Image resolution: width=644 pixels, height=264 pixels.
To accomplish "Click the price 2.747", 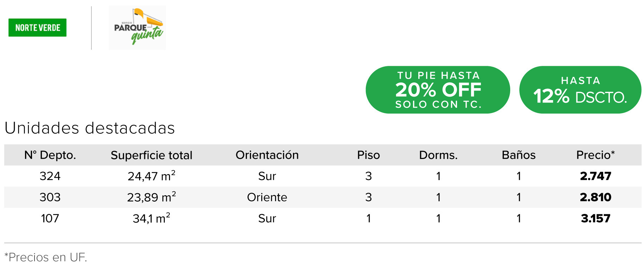I will coord(595,176).
